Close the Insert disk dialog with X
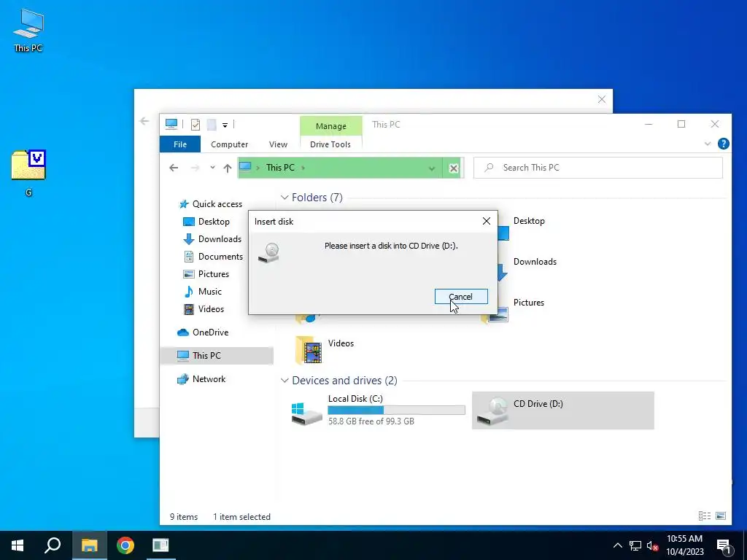 pos(486,221)
